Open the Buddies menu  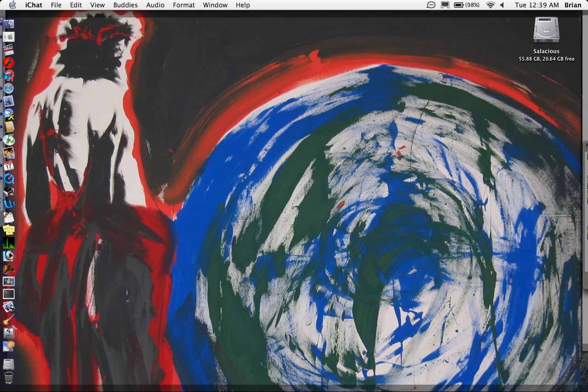125,5
